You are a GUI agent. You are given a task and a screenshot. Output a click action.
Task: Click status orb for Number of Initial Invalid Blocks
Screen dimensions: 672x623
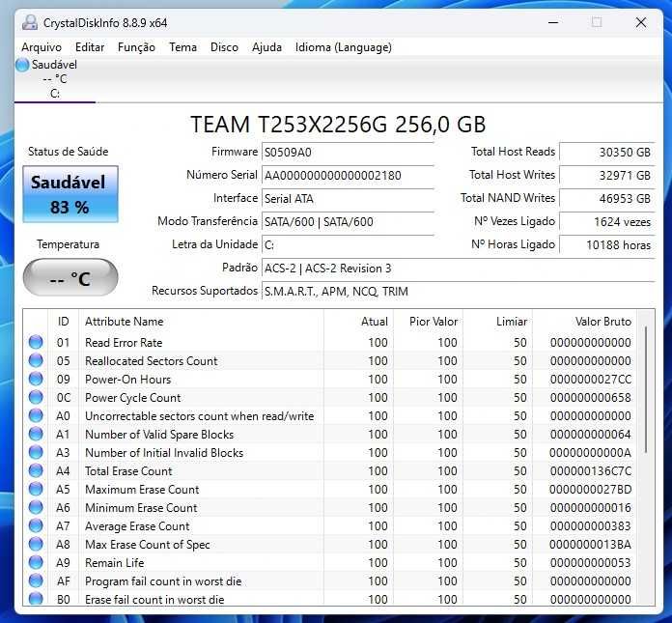tap(36, 452)
